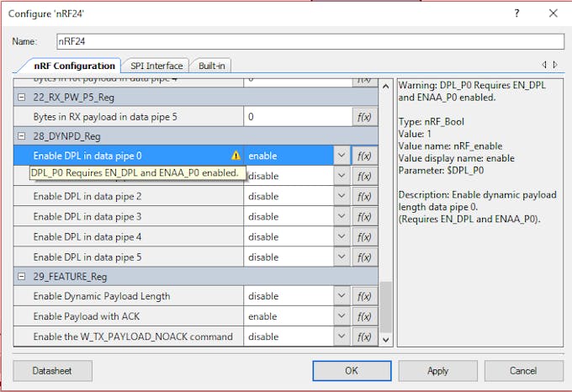Click f(x) button for data pipe 5 RX payload

tap(364, 117)
